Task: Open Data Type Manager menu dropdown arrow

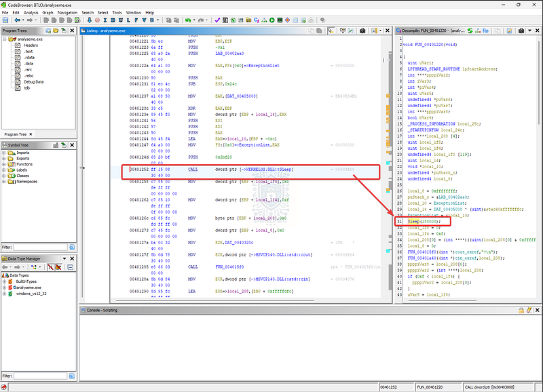Action: tap(64, 258)
